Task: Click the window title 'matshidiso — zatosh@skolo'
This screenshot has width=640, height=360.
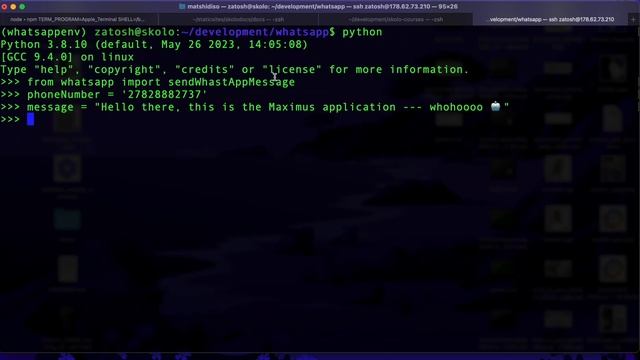Action: 322,7
